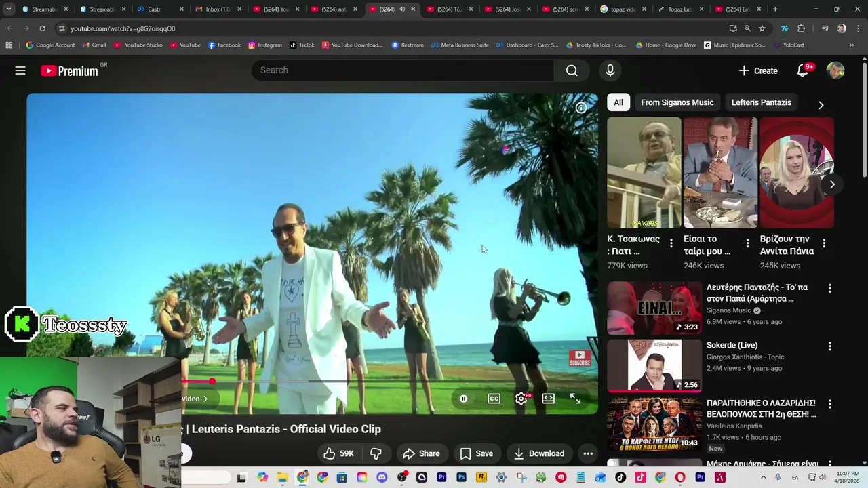Open Short titled Είσαι το ταίρι μου

(x=719, y=173)
